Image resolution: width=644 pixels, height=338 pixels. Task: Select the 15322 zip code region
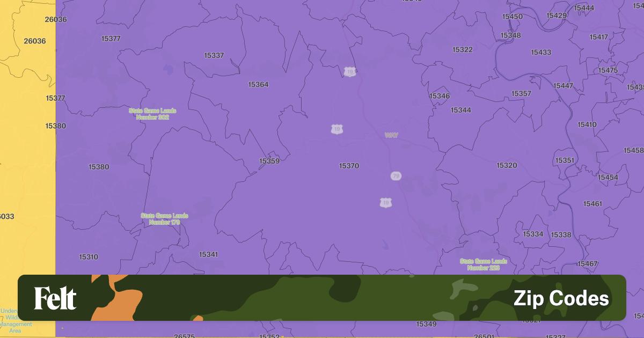click(x=463, y=50)
